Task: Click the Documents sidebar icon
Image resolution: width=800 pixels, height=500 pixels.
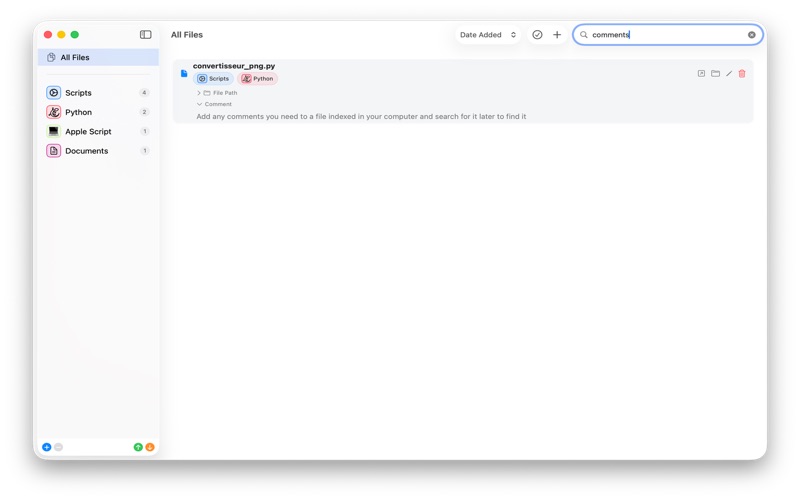Action: (54, 151)
